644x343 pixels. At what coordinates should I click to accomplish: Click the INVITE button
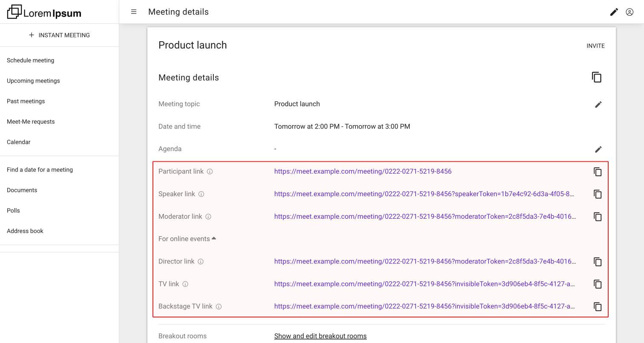tap(595, 46)
